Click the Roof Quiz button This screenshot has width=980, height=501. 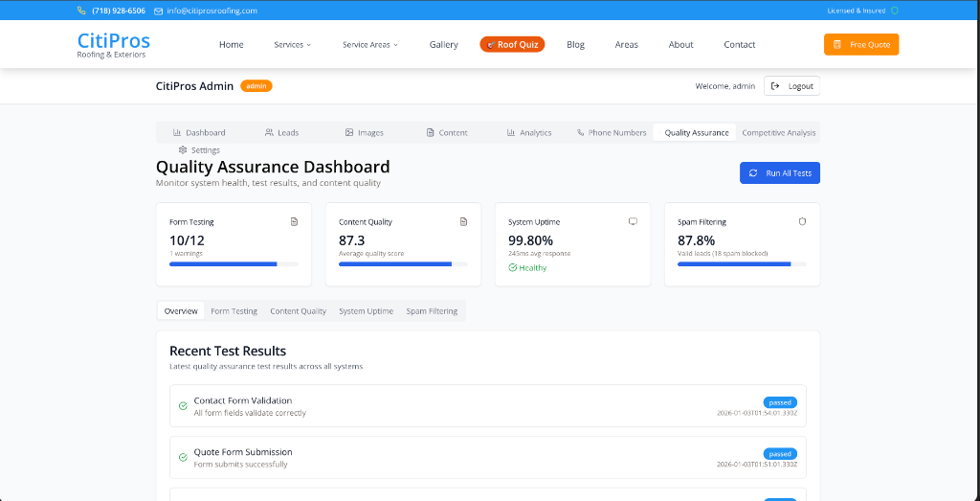[x=513, y=44]
